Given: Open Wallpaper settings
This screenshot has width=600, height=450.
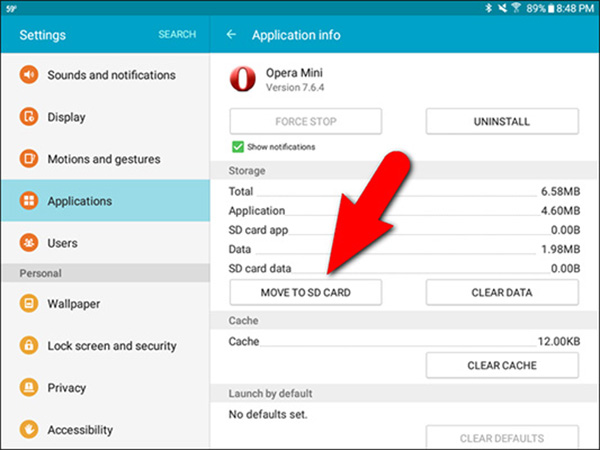Looking at the screenshot, I should coord(105,303).
